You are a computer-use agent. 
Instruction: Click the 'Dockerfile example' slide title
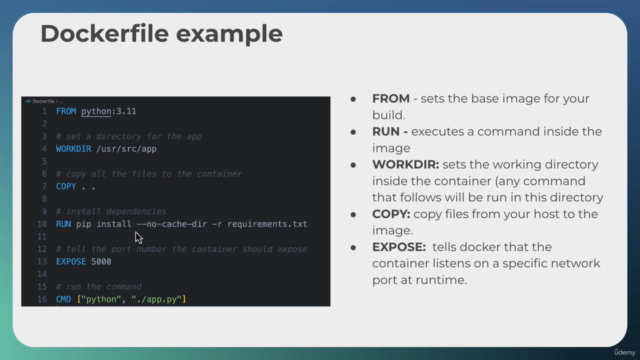tap(162, 33)
